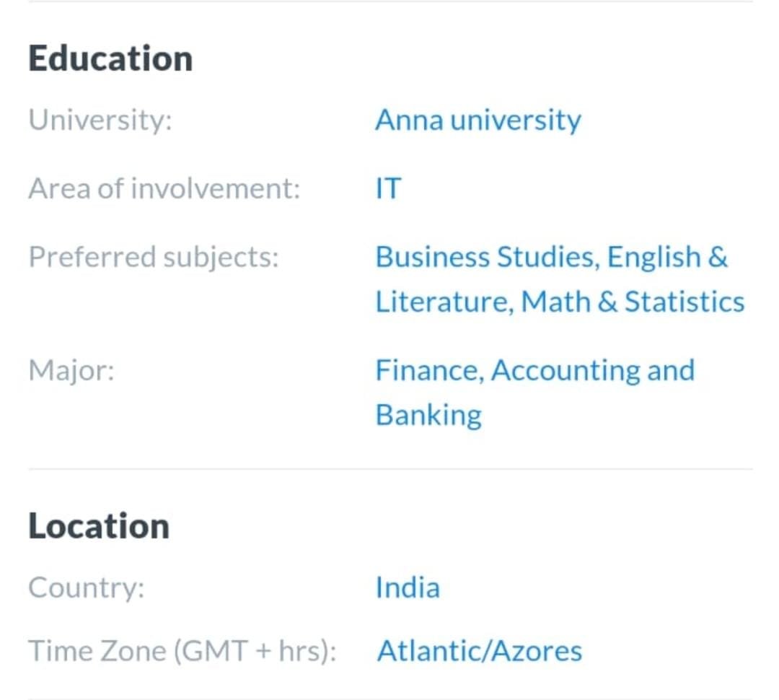Click the Anna university value
The height and width of the screenshot is (700, 779).
[x=478, y=121]
